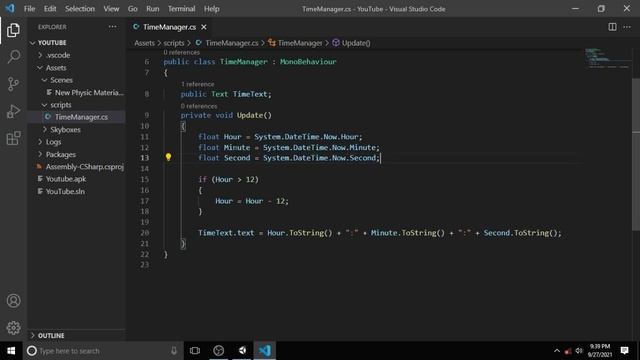Open the Manage gear icon

[13, 327]
